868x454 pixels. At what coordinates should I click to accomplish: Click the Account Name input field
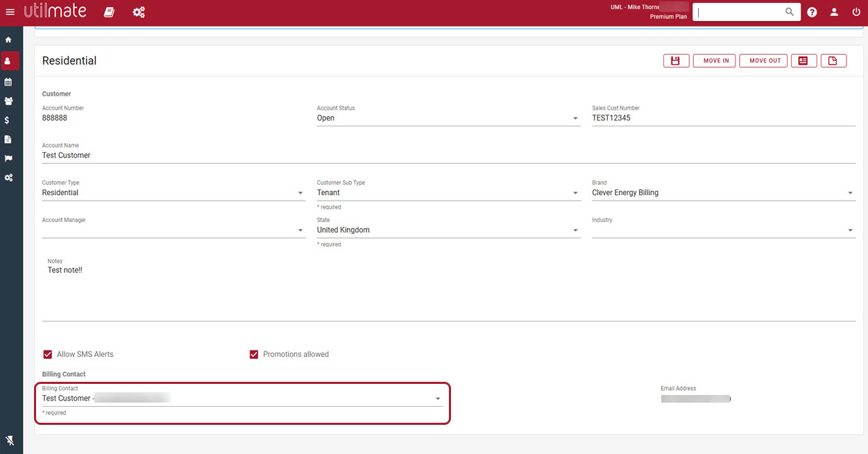448,155
